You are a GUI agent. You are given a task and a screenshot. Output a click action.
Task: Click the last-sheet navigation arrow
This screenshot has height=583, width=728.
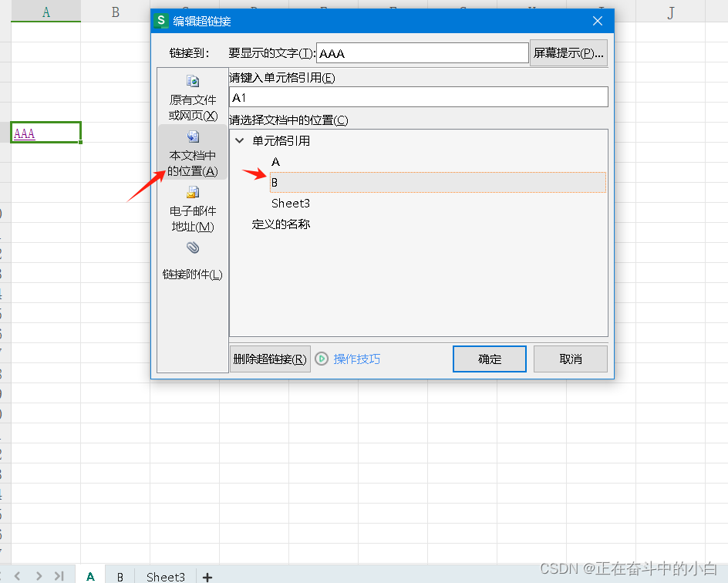[58, 575]
